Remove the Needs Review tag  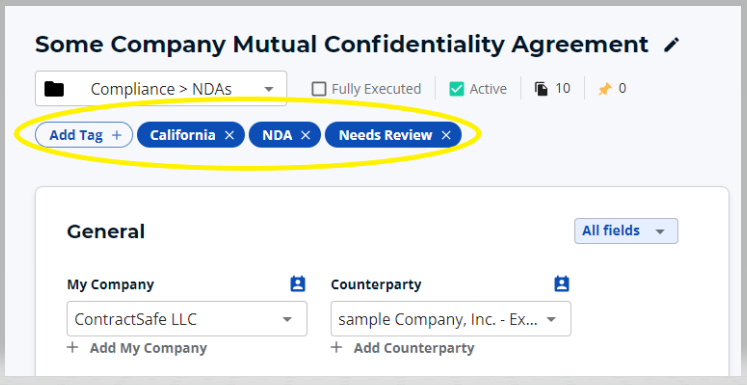446,135
